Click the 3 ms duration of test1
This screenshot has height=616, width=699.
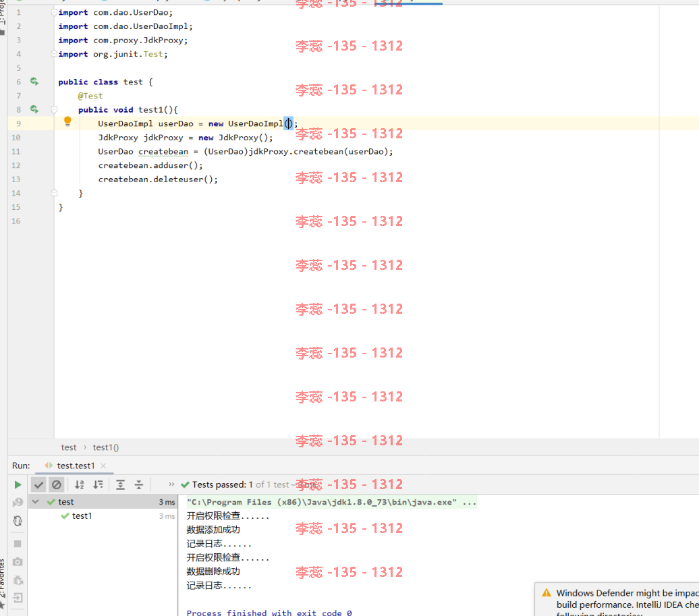pyautogui.click(x=167, y=515)
